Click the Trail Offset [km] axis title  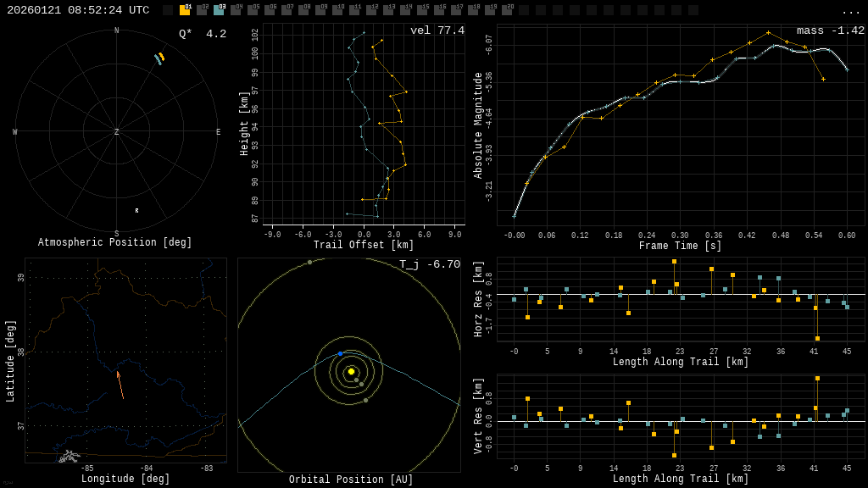(364, 245)
